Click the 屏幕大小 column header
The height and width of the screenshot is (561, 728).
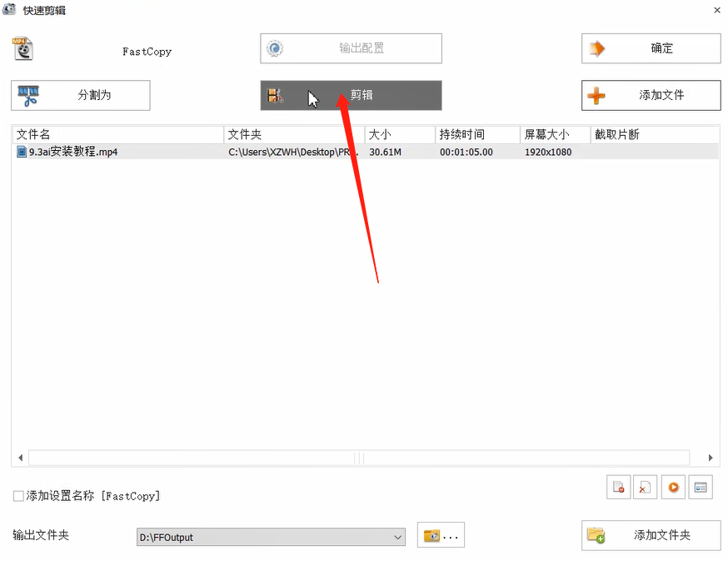[556, 135]
